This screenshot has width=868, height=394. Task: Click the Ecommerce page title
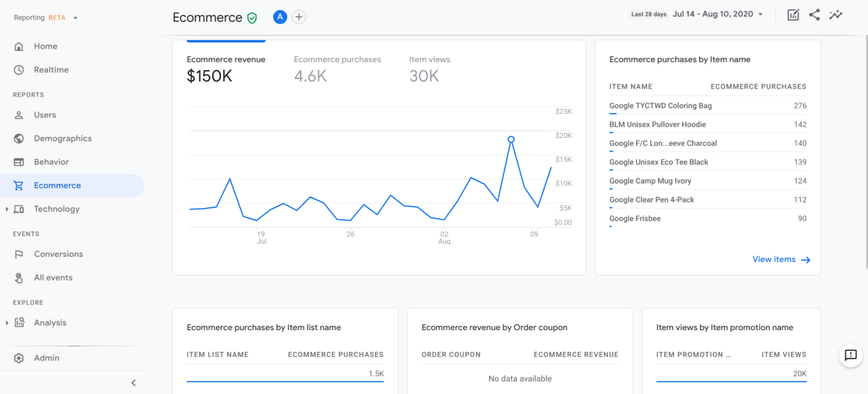[x=207, y=17]
